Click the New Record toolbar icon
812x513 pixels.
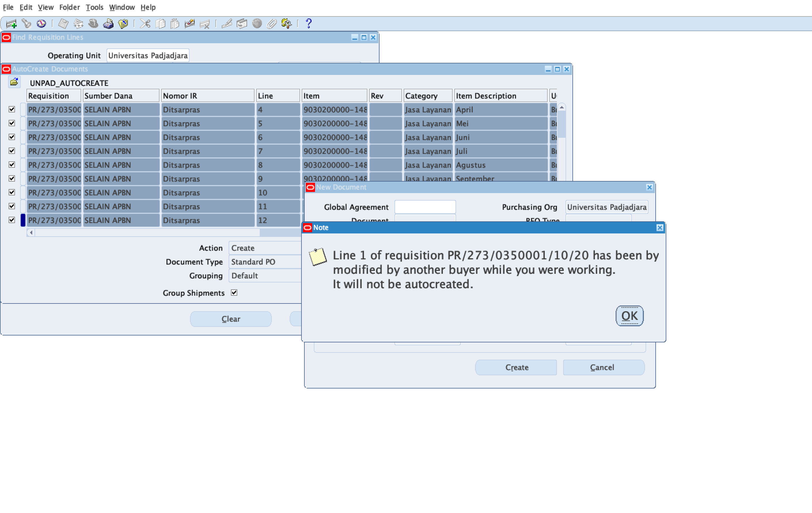(11, 24)
